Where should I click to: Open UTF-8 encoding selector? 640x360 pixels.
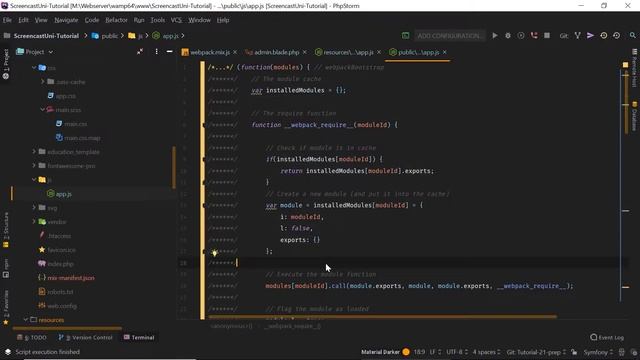457,352
